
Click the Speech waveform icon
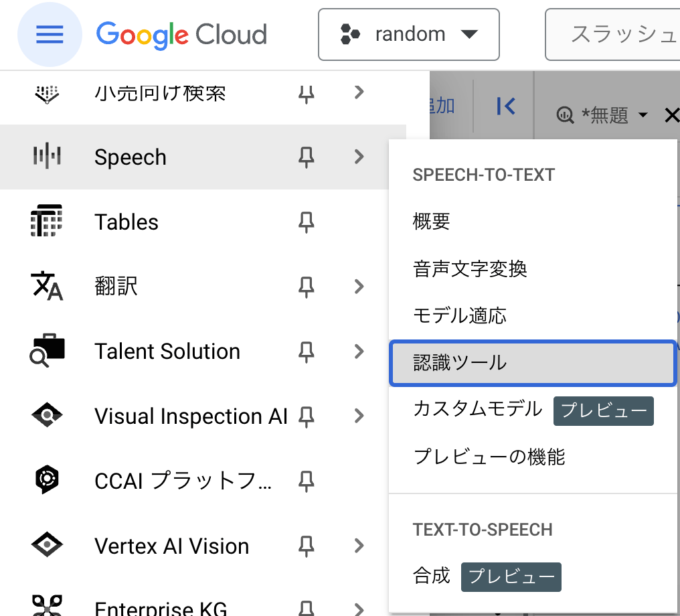point(47,156)
